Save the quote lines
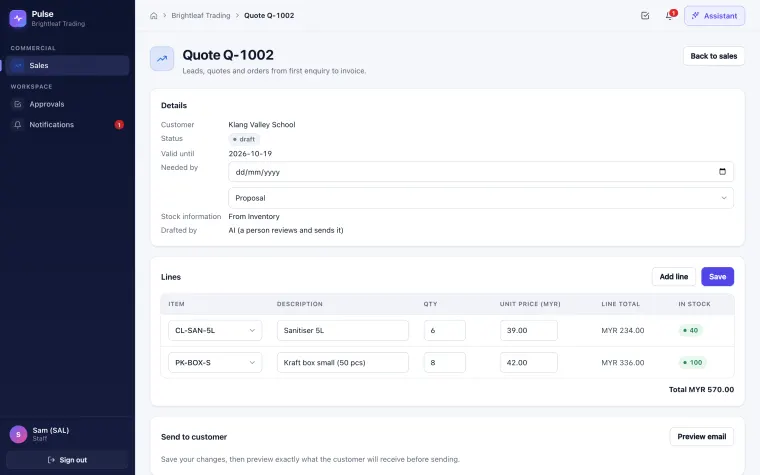Screen dimensions: 760x475 coord(717,277)
